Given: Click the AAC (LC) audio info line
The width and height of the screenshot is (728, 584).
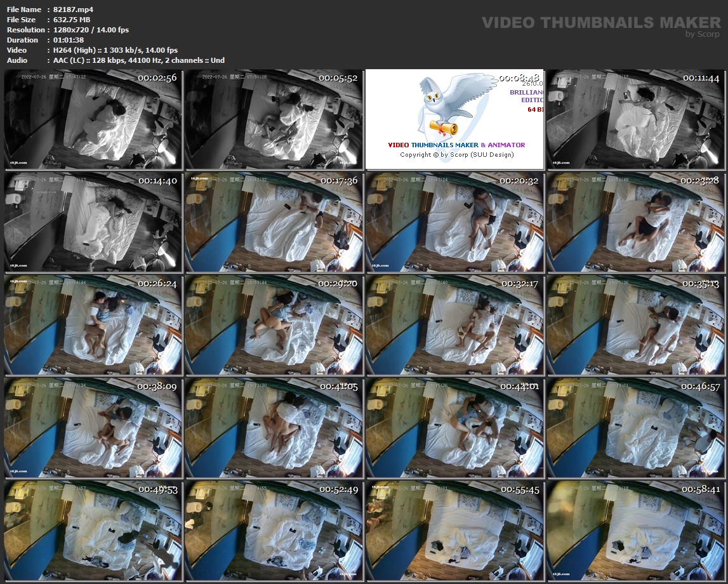Looking at the screenshot, I should click(x=139, y=60).
